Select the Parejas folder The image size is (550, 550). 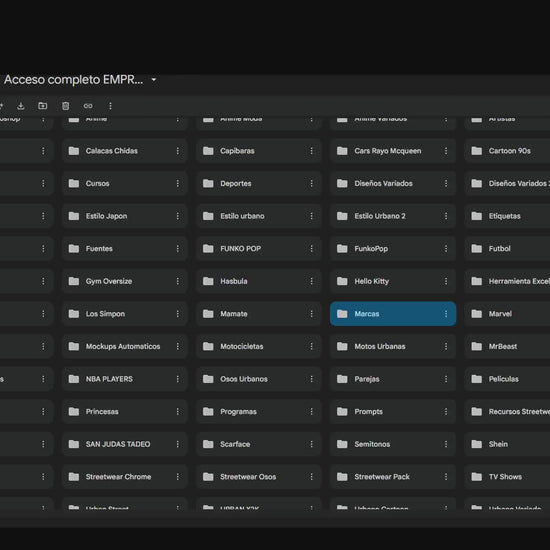393,379
